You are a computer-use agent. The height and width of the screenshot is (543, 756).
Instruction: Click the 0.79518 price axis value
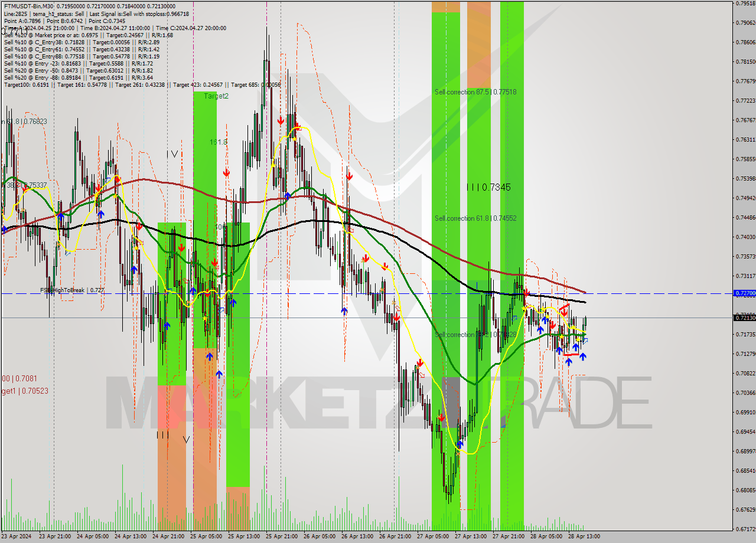(746, 4)
